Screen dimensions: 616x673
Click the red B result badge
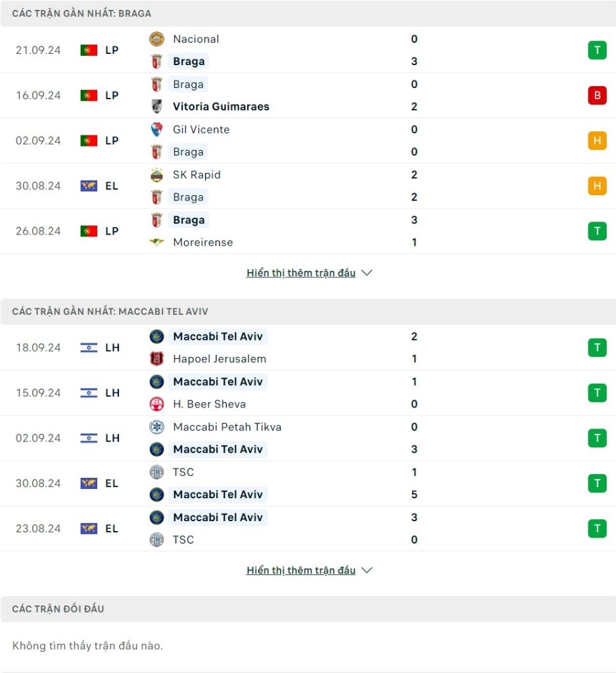tap(597, 95)
